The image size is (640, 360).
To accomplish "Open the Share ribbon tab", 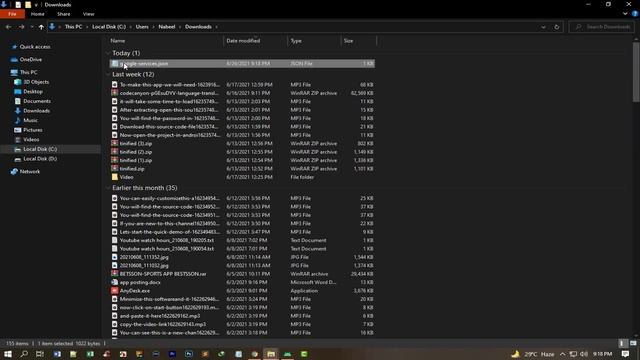I will pos(64,14).
